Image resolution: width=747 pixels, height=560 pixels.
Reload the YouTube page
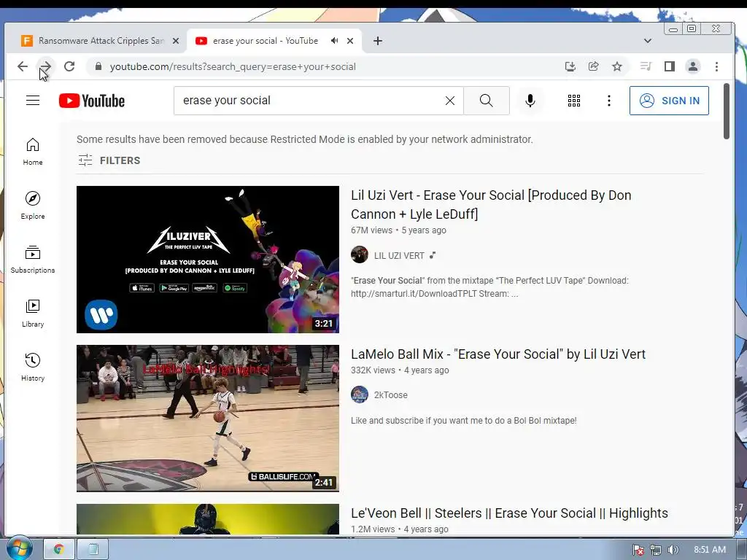[x=69, y=66]
